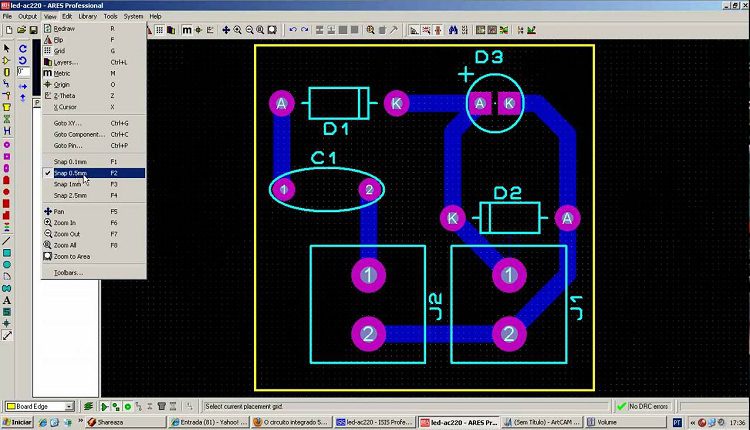Click the Undo arrow toolbar icon

[293, 30]
